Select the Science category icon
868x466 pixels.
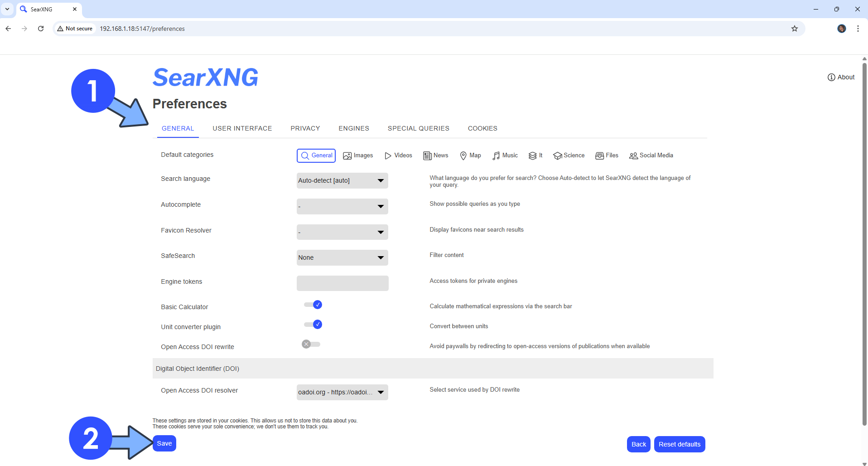tap(557, 156)
